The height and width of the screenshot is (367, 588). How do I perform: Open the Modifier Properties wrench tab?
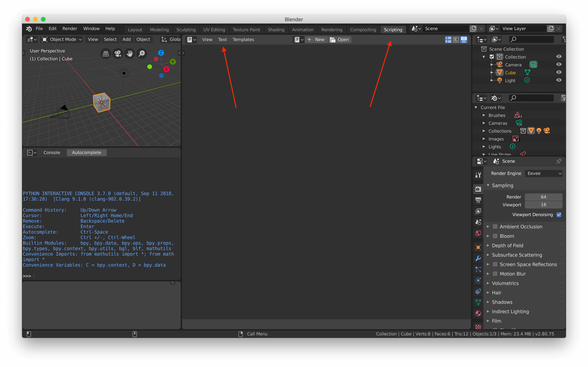(478, 259)
